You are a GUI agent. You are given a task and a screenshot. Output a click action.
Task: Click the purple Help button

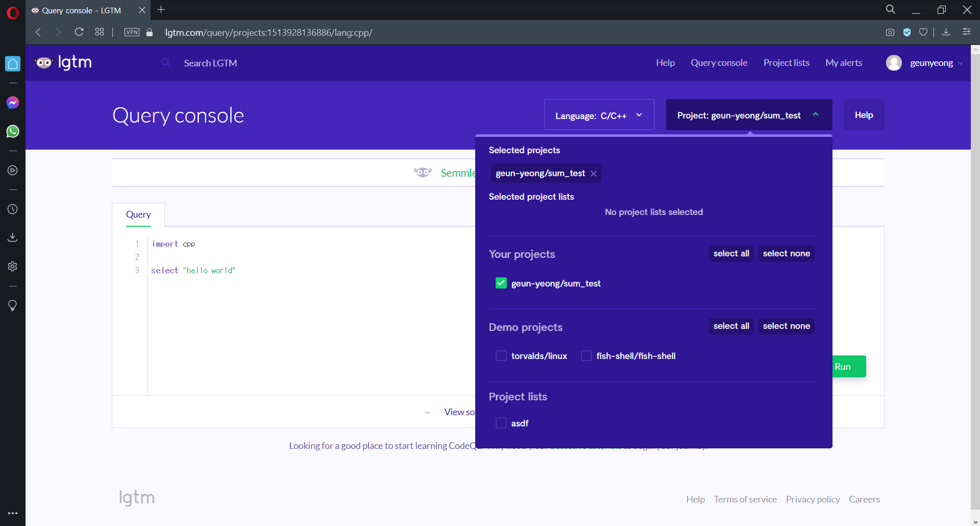[x=864, y=115]
